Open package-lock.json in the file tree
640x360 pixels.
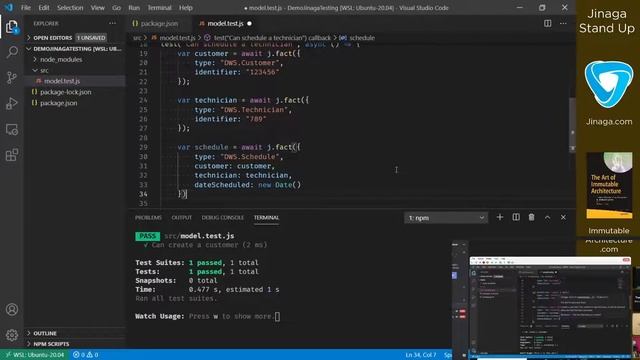(65, 92)
